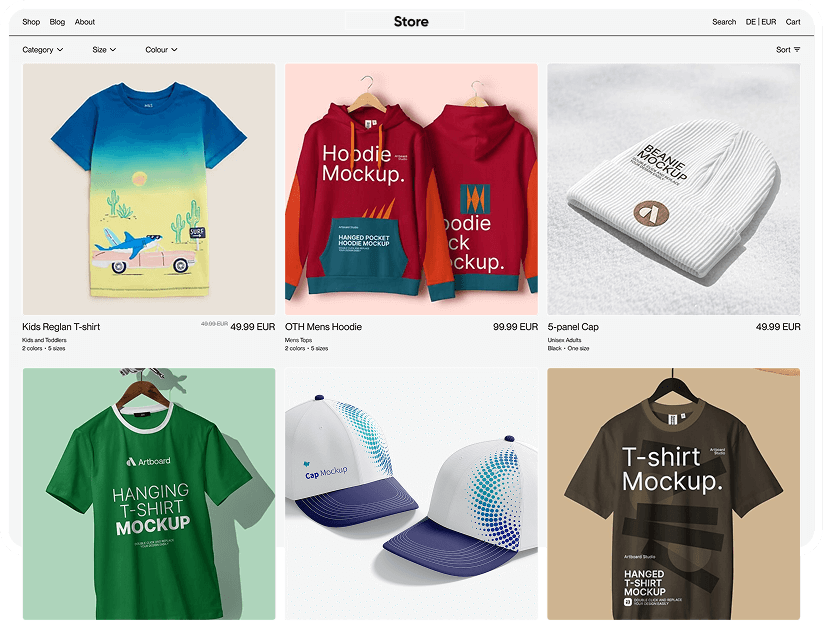823x621 pixels.
Task: Click the 5-panel Cap product title
Action: [573, 327]
